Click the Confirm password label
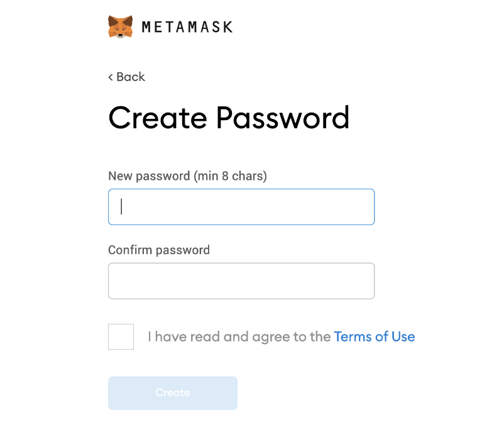Screen dimensions: 504x432 click(x=158, y=250)
